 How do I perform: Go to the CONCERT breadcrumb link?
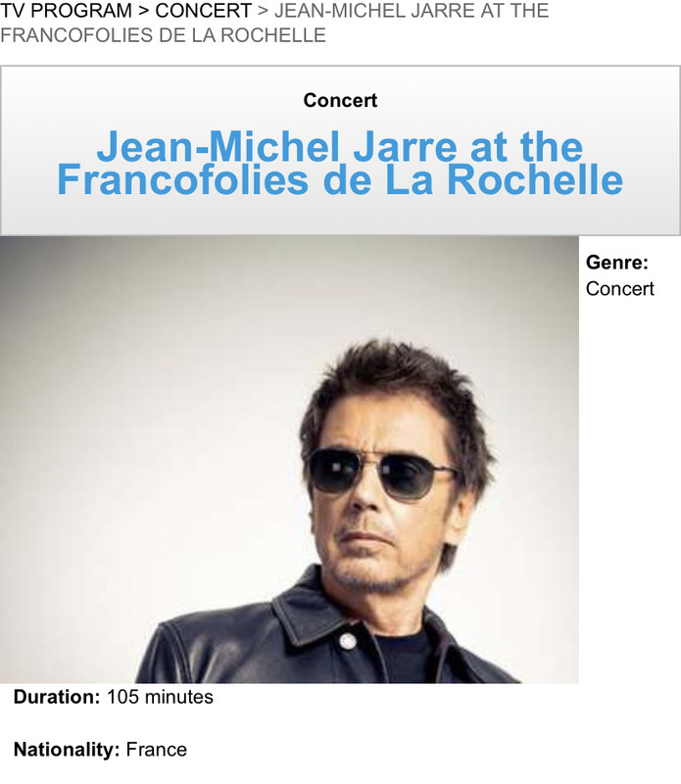203,11
